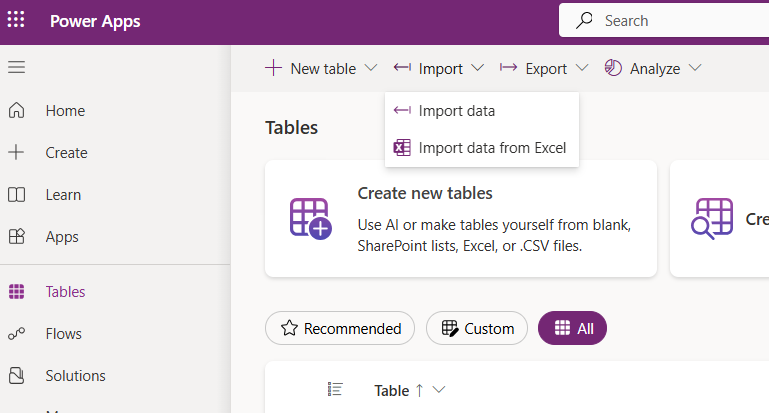769x413 pixels.
Task: Expand the New table dropdown chevron
Action: [371, 68]
